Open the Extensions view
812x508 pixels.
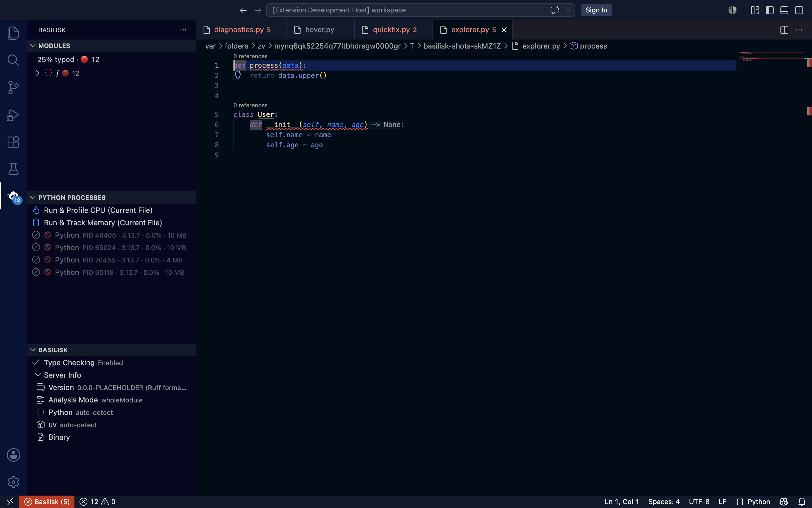coord(14,142)
